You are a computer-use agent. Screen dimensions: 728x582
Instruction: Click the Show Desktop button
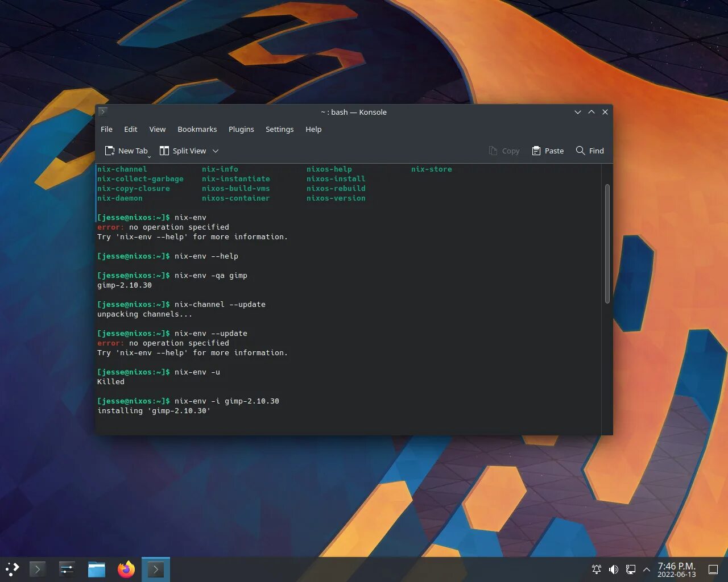point(713,569)
